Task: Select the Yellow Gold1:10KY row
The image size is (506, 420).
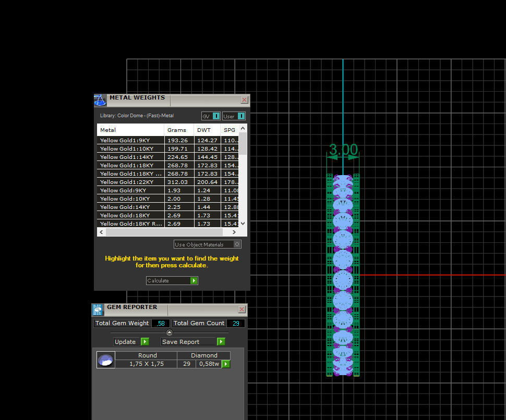Action: click(168, 149)
